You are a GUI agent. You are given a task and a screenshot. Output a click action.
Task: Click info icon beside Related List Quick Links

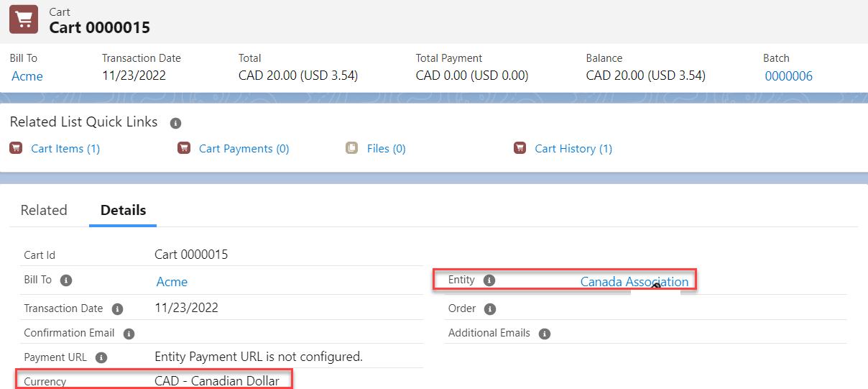pos(175,124)
